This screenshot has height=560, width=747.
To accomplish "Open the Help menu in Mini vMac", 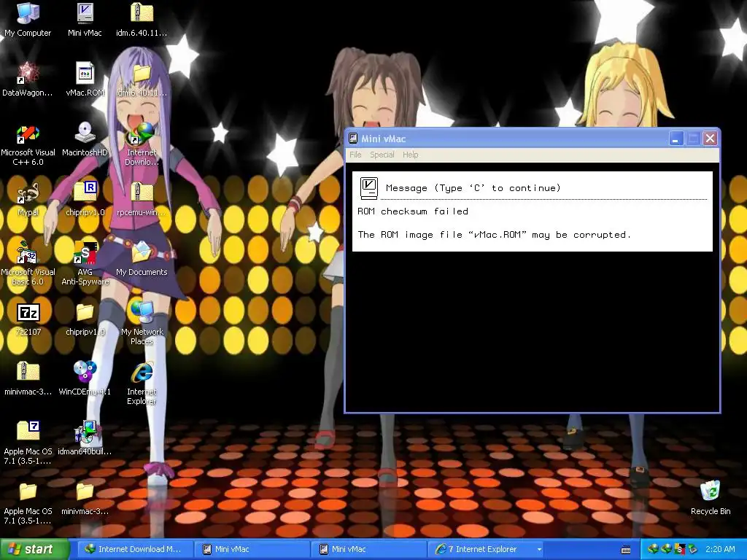I will [410, 155].
